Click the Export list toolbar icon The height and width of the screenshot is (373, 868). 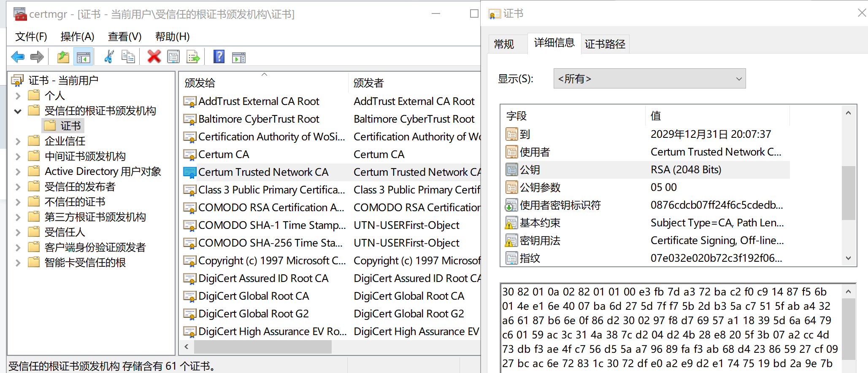point(193,56)
